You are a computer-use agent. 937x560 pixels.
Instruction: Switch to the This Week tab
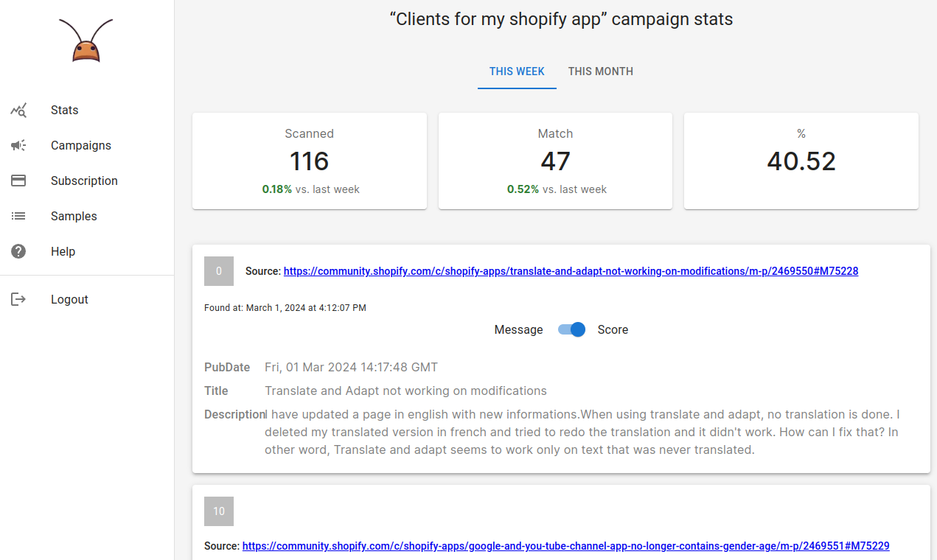pyautogui.click(x=517, y=71)
